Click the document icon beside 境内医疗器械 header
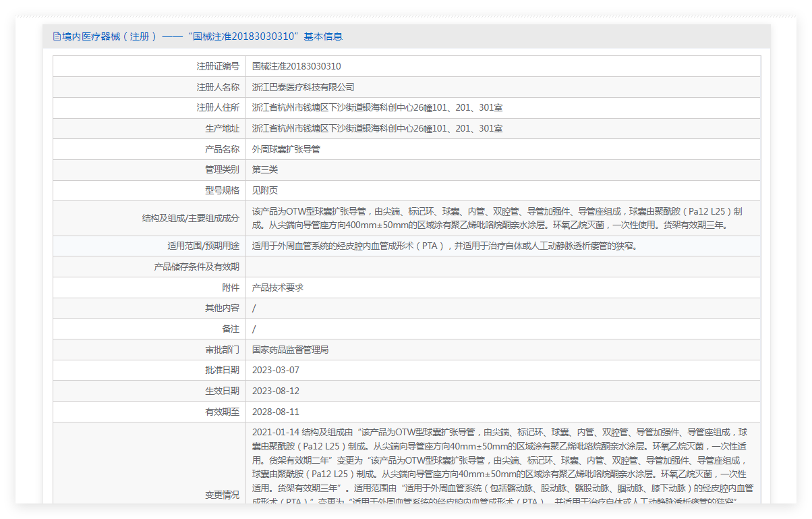The height and width of the screenshot is (519, 812). (x=57, y=36)
